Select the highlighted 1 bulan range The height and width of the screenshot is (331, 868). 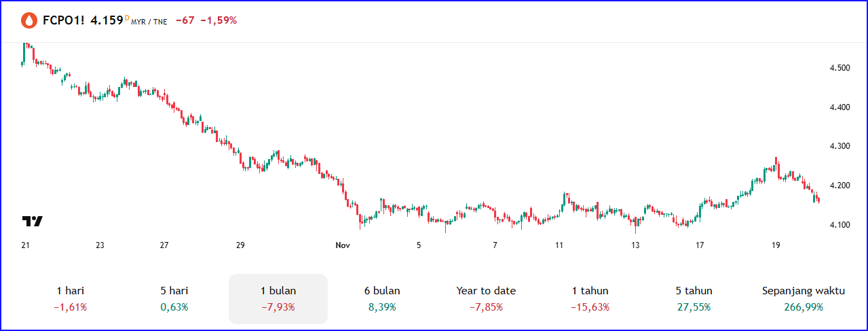278,298
